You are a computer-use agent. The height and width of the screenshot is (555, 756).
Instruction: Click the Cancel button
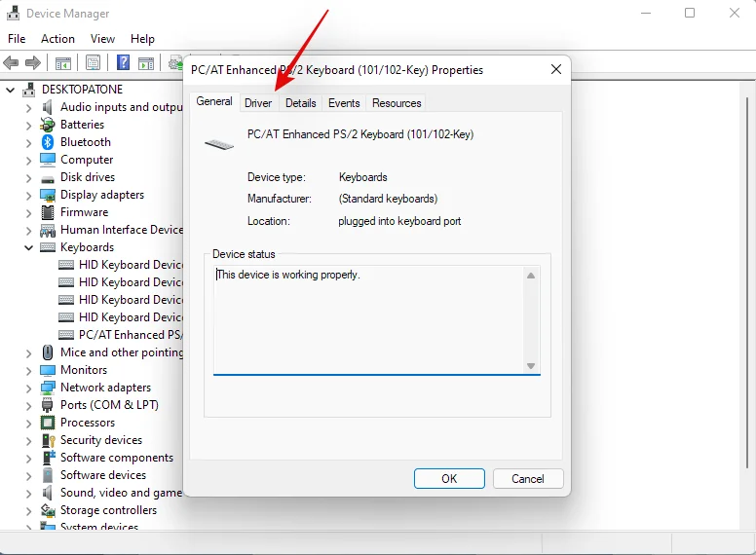pos(528,479)
